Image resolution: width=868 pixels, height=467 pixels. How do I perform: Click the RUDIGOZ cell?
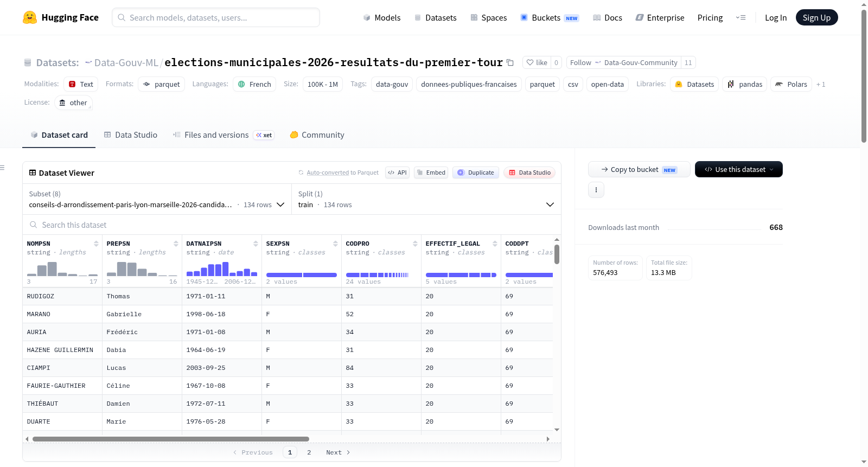coord(62,296)
